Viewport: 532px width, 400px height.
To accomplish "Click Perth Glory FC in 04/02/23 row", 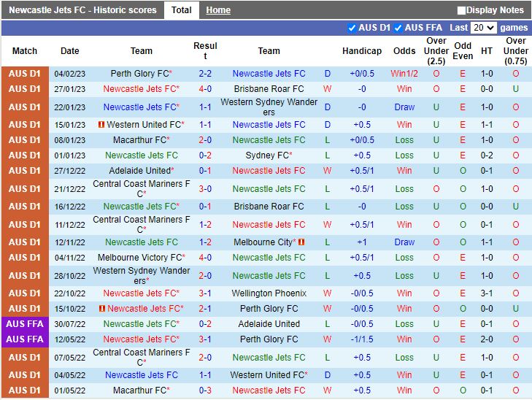I will (x=139, y=74).
